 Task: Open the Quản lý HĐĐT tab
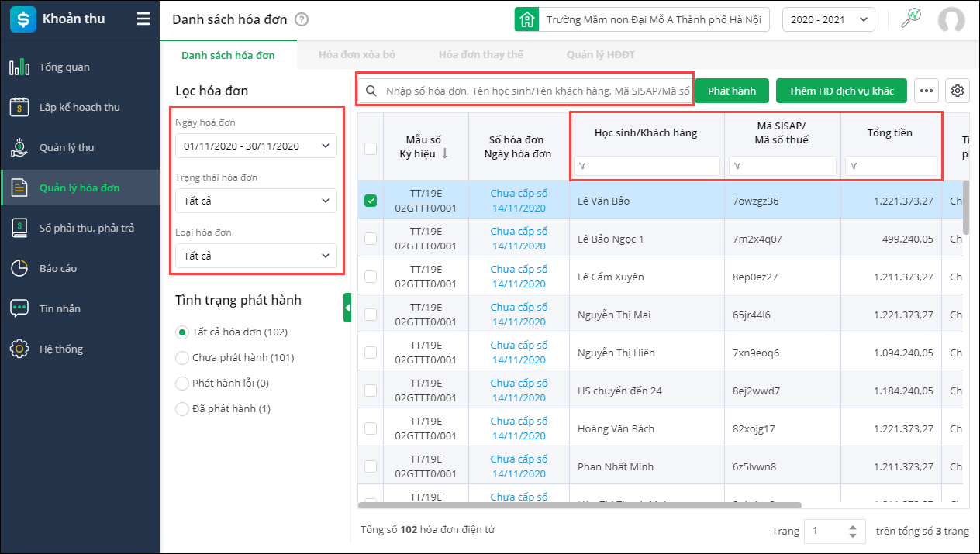[601, 55]
